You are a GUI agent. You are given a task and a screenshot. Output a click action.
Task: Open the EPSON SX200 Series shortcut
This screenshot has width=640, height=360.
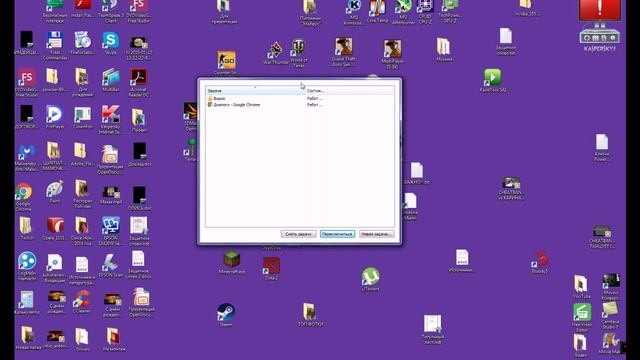[110, 231]
